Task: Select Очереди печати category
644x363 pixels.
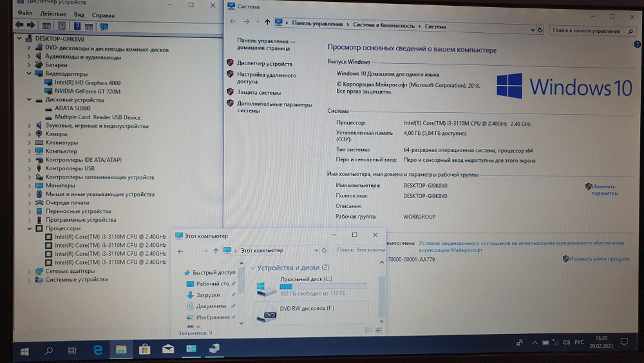Action: point(68,202)
